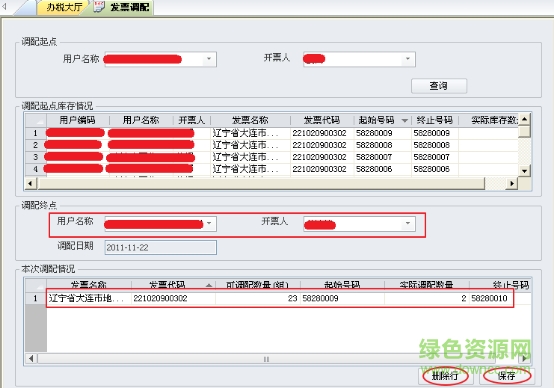Click stock table scroll left arrow
This screenshot has width=554, height=388.
point(30,183)
